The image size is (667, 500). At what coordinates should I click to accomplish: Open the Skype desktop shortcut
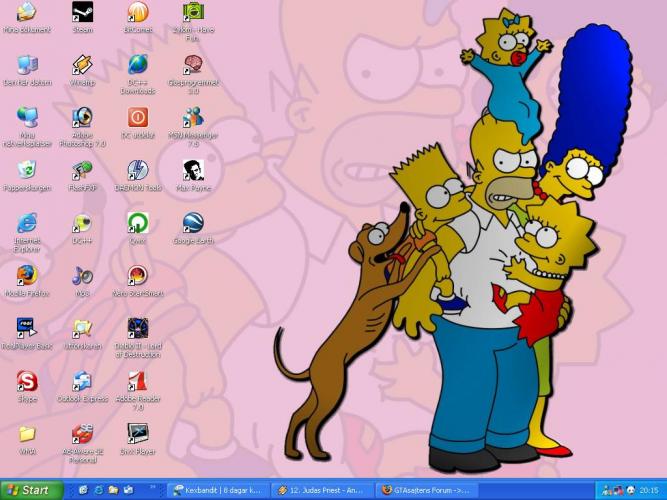pyautogui.click(x=27, y=381)
